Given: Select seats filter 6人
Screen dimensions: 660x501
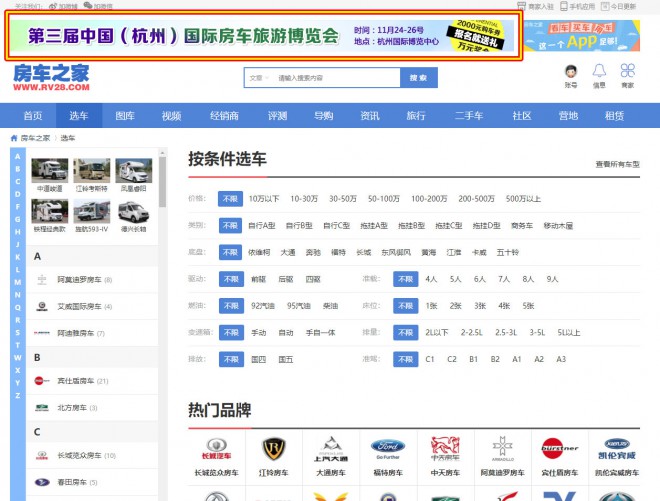Looking at the screenshot, I should pos(479,279).
